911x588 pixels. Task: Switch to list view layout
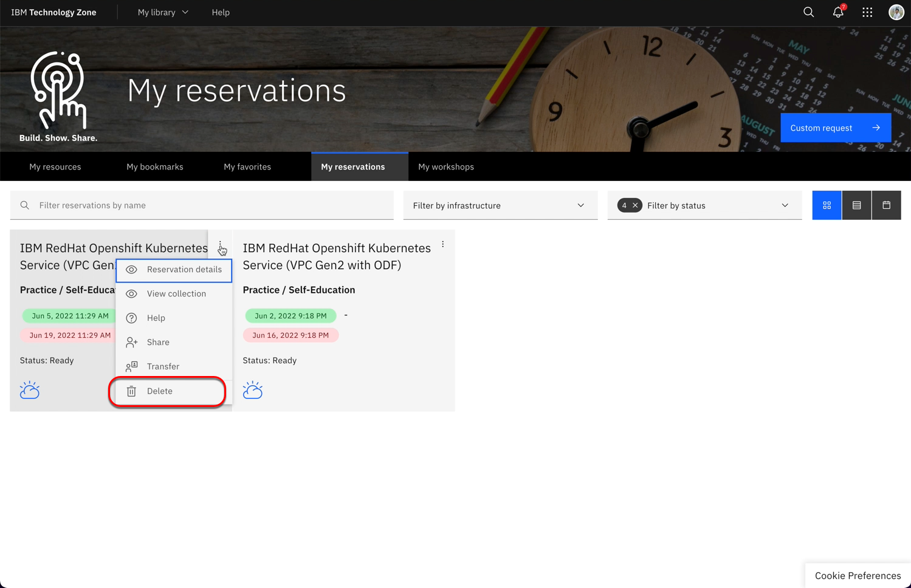pyautogui.click(x=856, y=205)
